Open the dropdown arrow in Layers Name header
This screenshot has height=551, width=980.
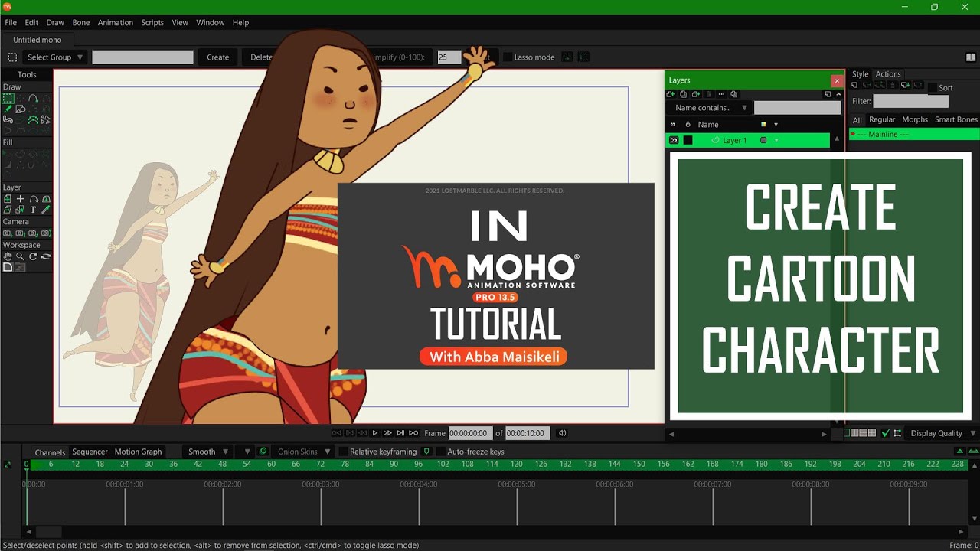click(x=776, y=124)
